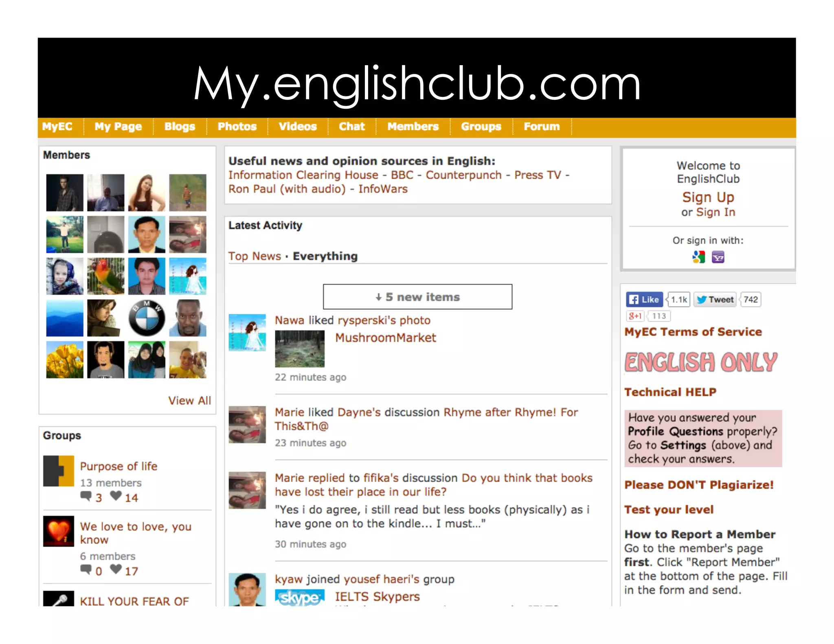Open the BBC news link
The image size is (834, 644).
[402, 175]
